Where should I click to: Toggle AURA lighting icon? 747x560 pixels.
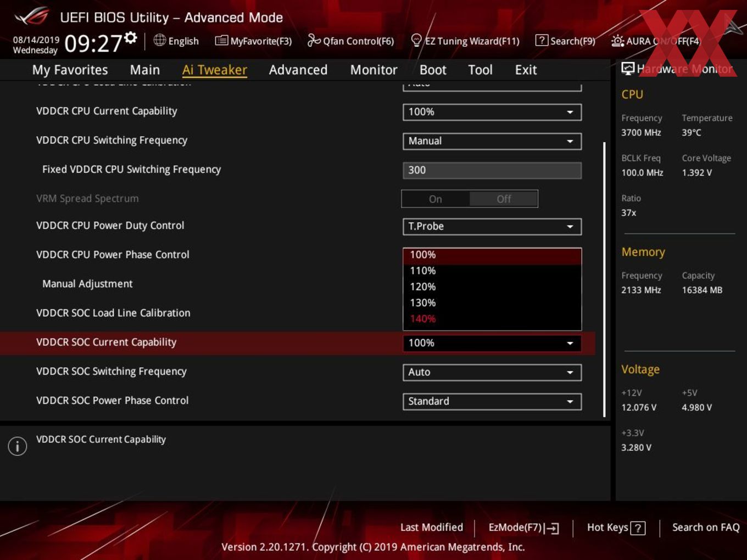pos(617,41)
